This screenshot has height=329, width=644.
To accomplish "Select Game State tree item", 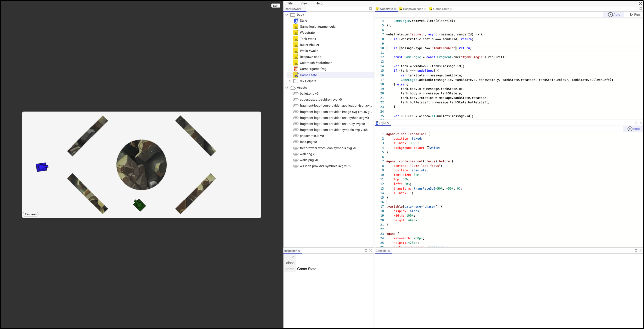I will click(x=308, y=75).
